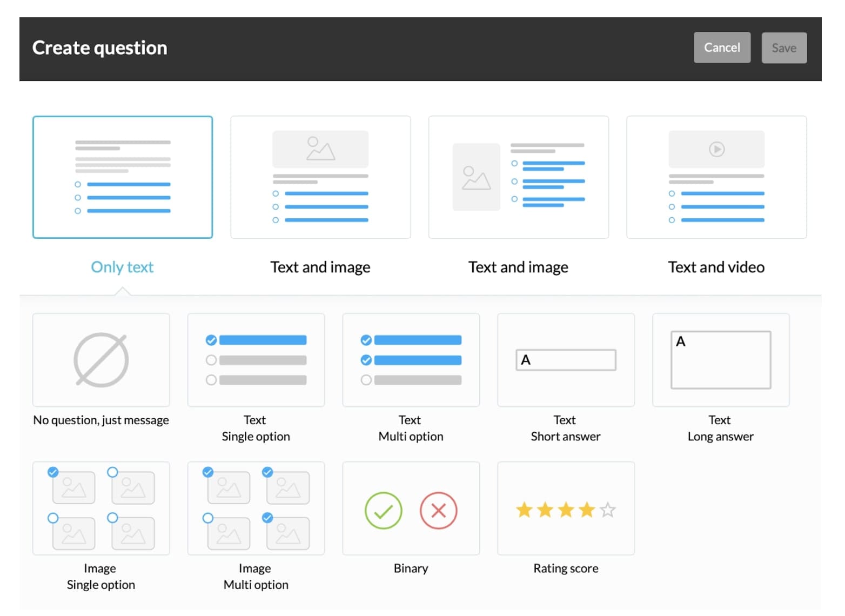The width and height of the screenshot is (845, 616).
Task: Choose the Rating score stars icon
Action: (x=566, y=510)
